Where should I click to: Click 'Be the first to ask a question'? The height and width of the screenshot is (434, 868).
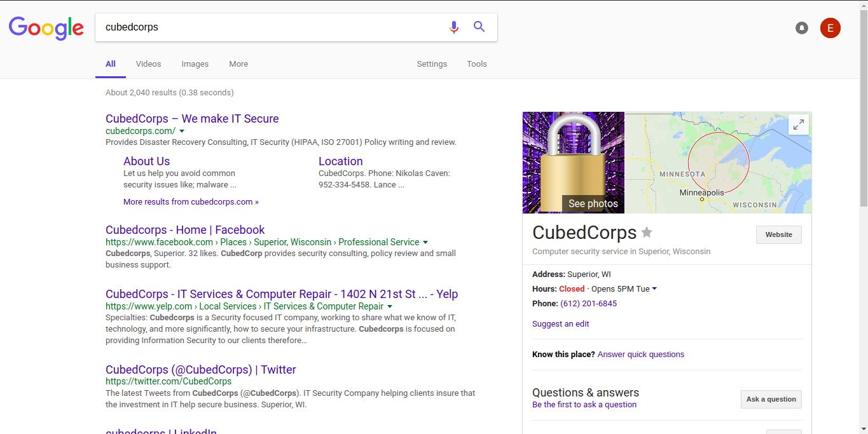tap(584, 405)
